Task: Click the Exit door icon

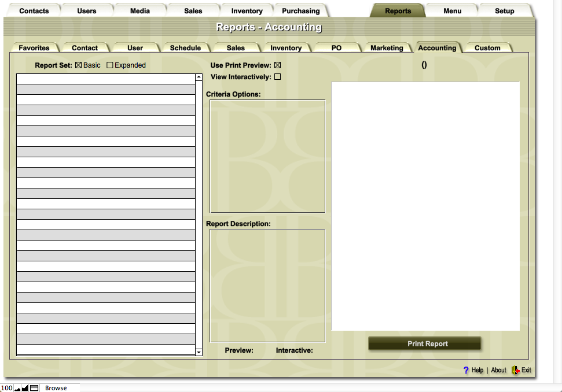Action: [x=515, y=370]
